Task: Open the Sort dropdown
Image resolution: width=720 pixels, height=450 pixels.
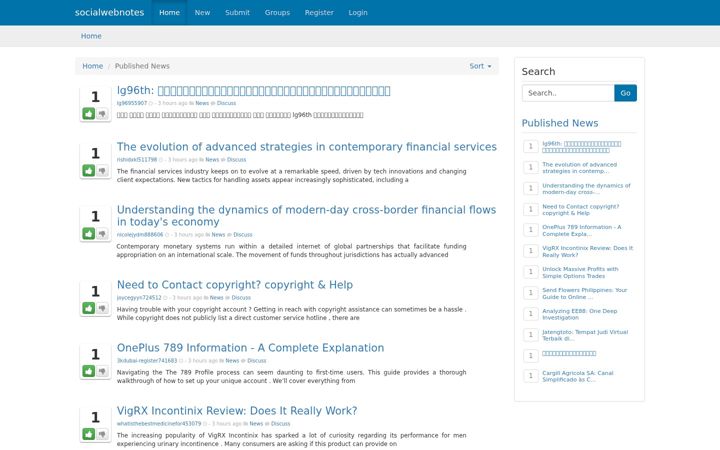Action: point(480,66)
